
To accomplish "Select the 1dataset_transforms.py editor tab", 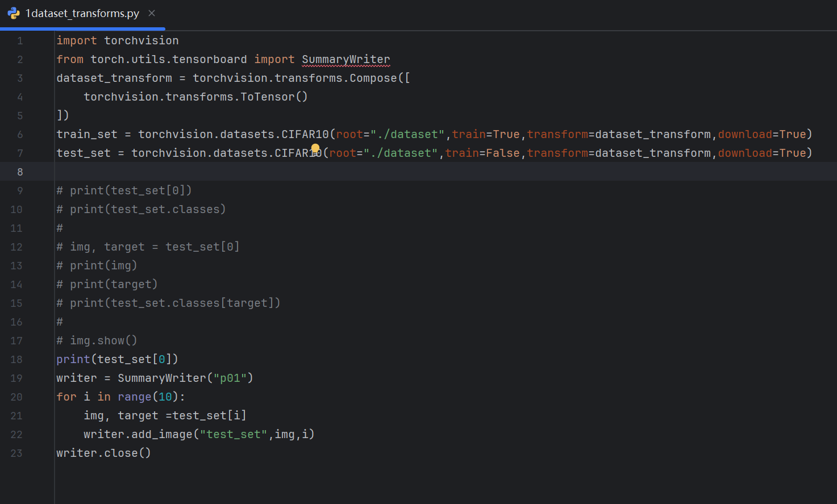I will 82,14.
